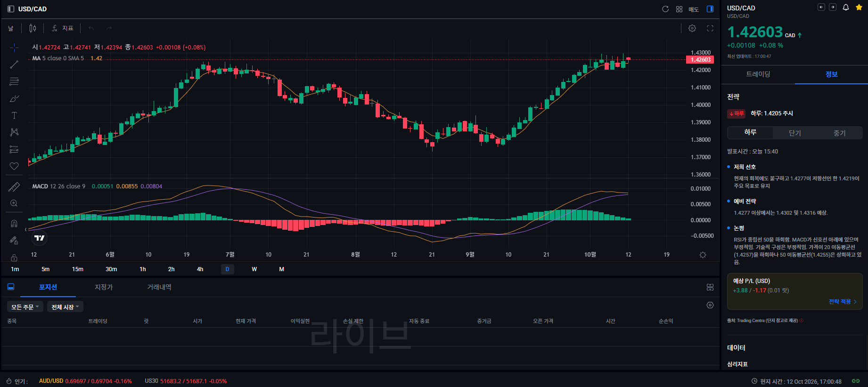Viewport: 868px width, 387px height.
Task: Toggle lock all drawing tools
Action: tap(14, 258)
